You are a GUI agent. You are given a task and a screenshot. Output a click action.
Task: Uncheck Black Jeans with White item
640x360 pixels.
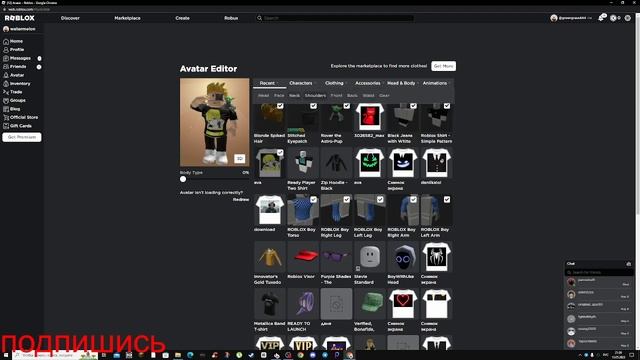pos(413,106)
